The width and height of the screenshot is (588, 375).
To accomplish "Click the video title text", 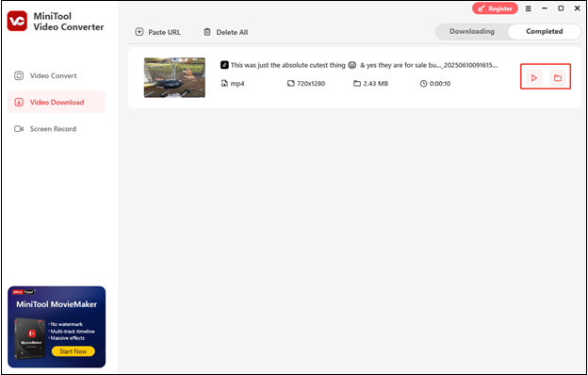I will click(x=364, y=65).
